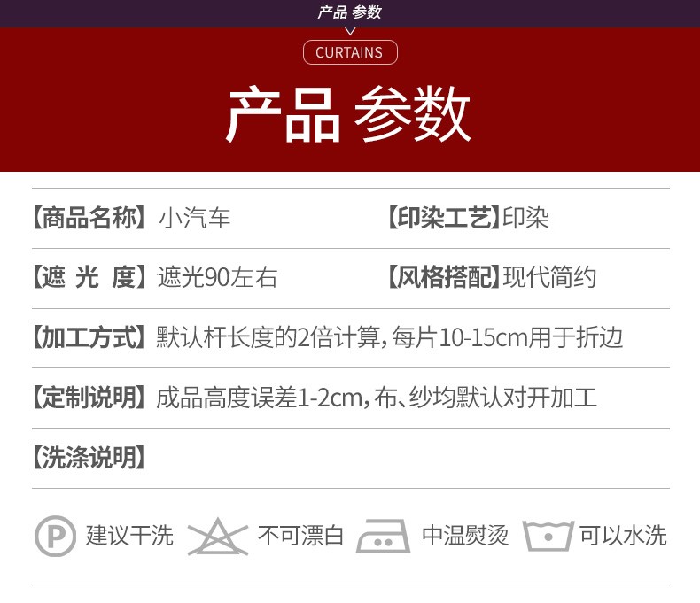Select the 【风格搭配】 label
700x603 pixels.
[x=439, y=277]
